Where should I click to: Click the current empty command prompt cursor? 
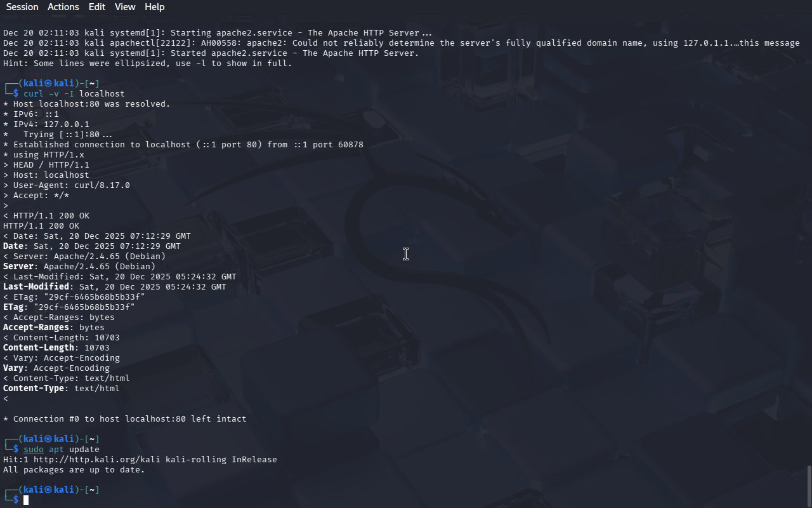26,500
